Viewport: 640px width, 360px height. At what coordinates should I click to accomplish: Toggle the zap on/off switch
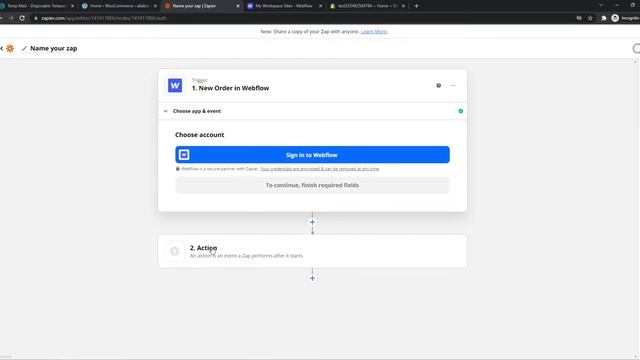click(x=636, y=49)
